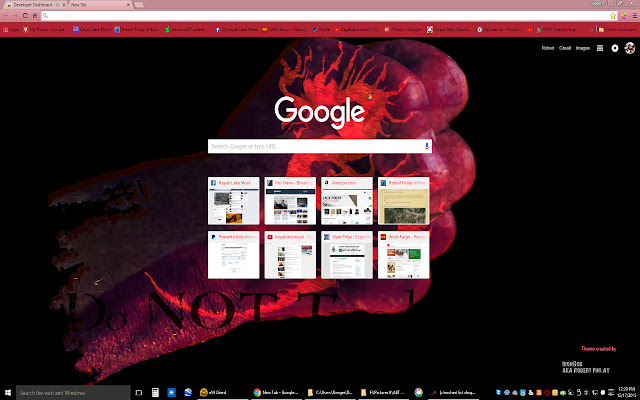This screenshot has width=640, height=400.
Task: Open Panoramio Photos bookmark
Action: [499, 29]
